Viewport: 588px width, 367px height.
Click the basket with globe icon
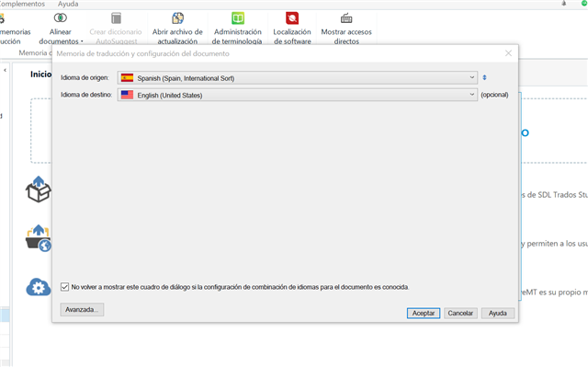[x=39, y=238]
